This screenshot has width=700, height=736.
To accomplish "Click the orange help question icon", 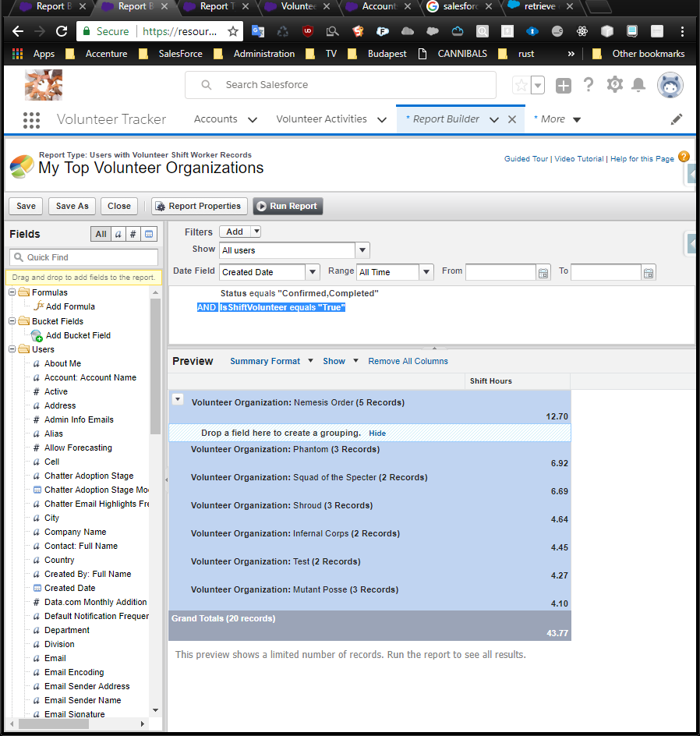I will [684, 157].
